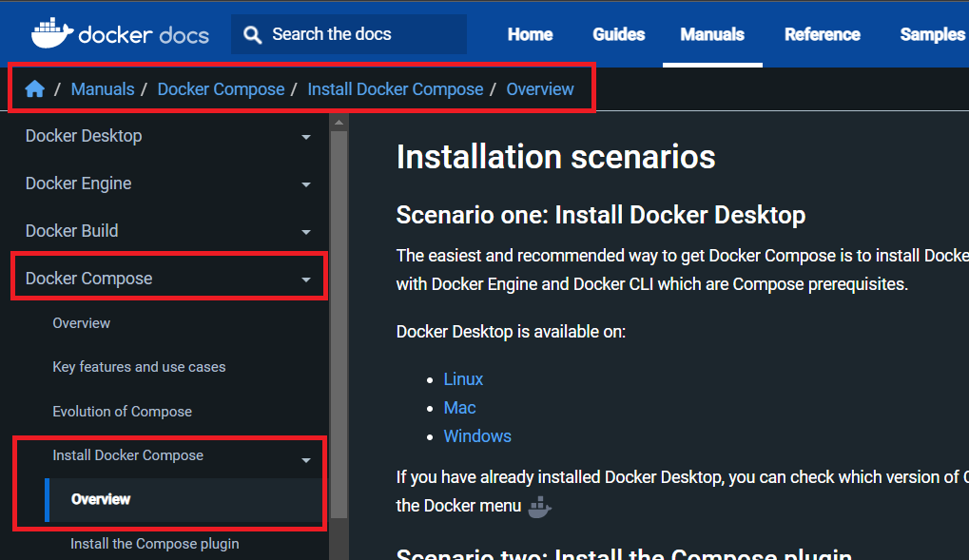Screen dimensions: 969x560
Task: Collapse Docker Compose arrow in sidebar
Action: point(306,280)
